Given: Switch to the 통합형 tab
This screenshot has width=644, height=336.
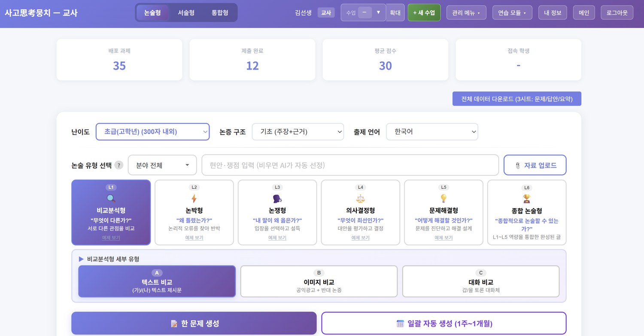Looking at the screenshot, I should 220,12.
